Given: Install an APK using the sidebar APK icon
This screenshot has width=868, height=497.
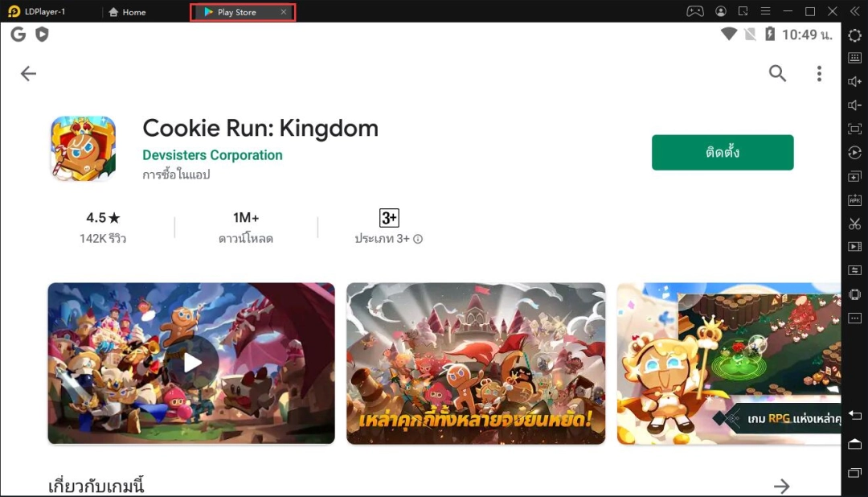Looking at the screenshot, I should (x=854, y=199).
